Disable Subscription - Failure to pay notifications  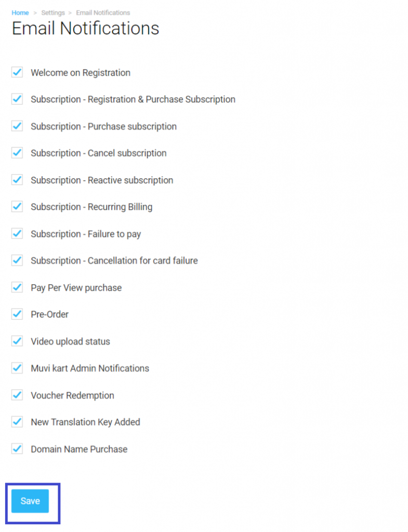[17, 233]
